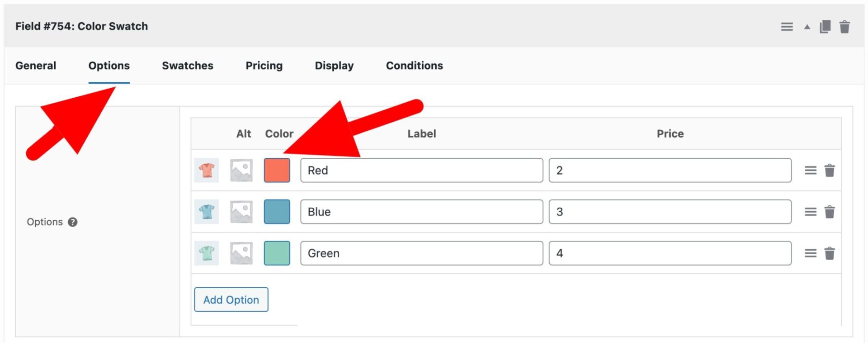Click the Price input for the Green option

coord(670,253)
